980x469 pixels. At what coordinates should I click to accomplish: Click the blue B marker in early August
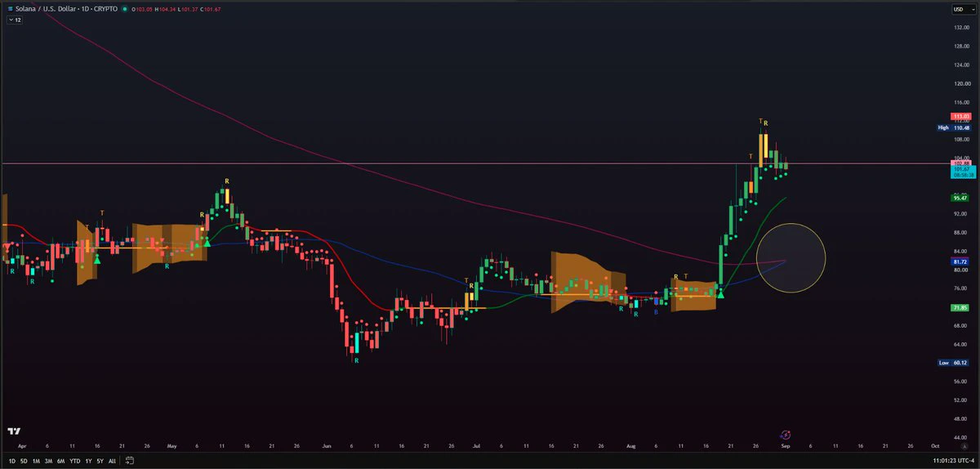pos(656,311)
